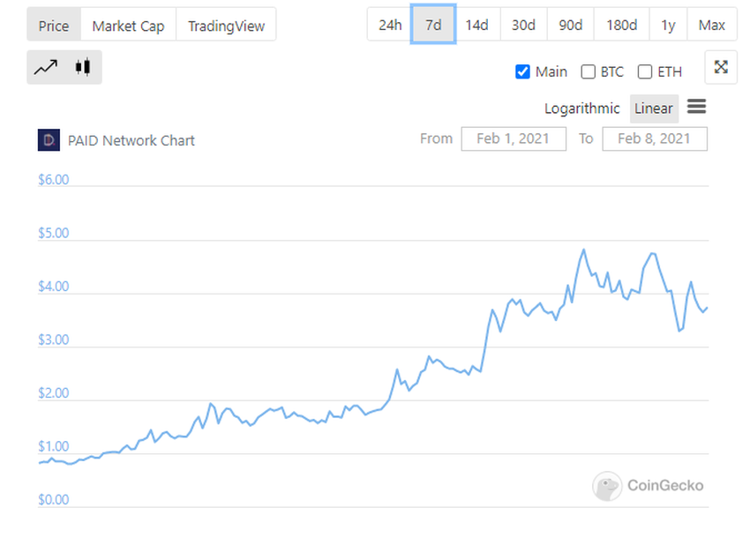The image size is (750, 560).
Task: Click the $3.00 axis label
Action: click(x=54, y=340)
